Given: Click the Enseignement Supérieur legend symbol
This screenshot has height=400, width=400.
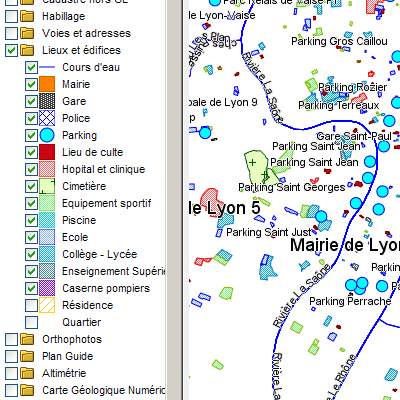Looking at the screenshot, I should click(47, 271).
